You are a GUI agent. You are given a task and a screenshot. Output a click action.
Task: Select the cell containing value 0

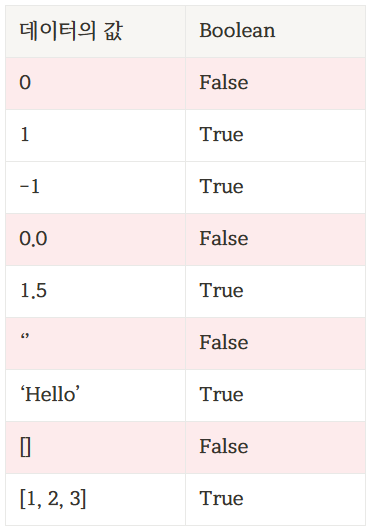(x=95, y=84)
